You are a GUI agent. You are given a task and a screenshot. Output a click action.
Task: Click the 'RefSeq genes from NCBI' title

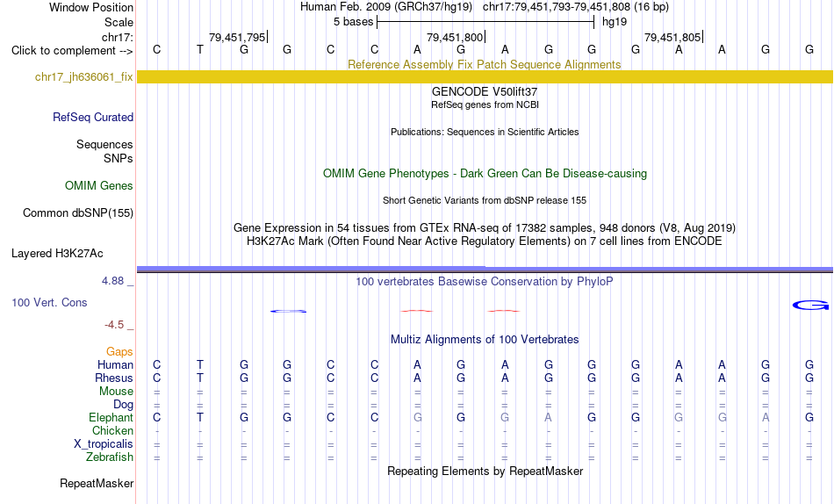(485, 104)
